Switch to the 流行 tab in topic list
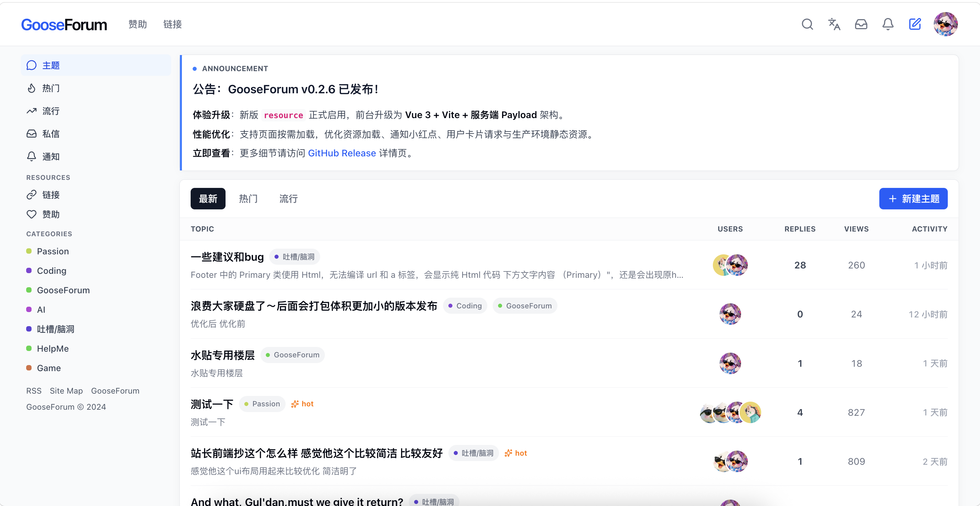 click(288, 199)
